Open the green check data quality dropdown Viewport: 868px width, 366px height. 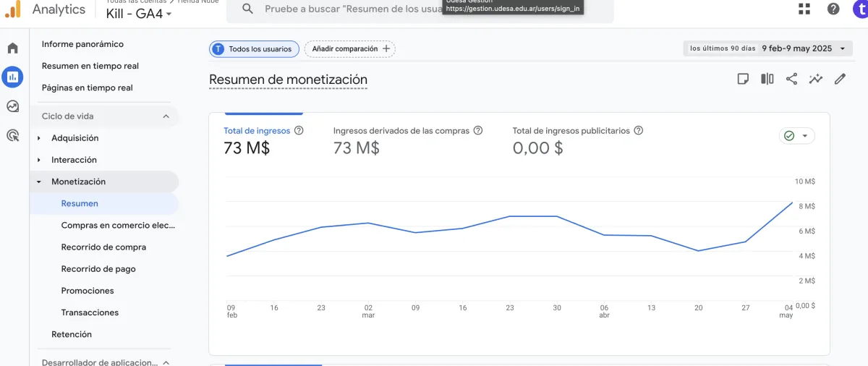[x=797, y=136]
